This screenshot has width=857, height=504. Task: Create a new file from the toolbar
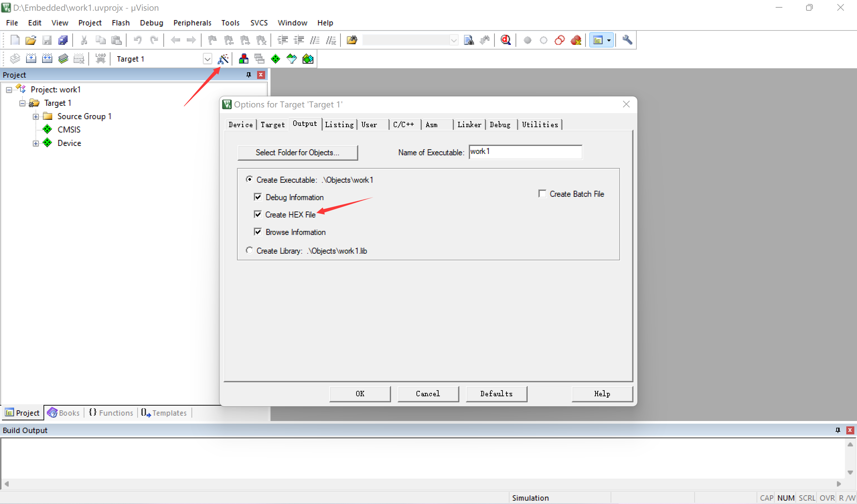point(15,40)
